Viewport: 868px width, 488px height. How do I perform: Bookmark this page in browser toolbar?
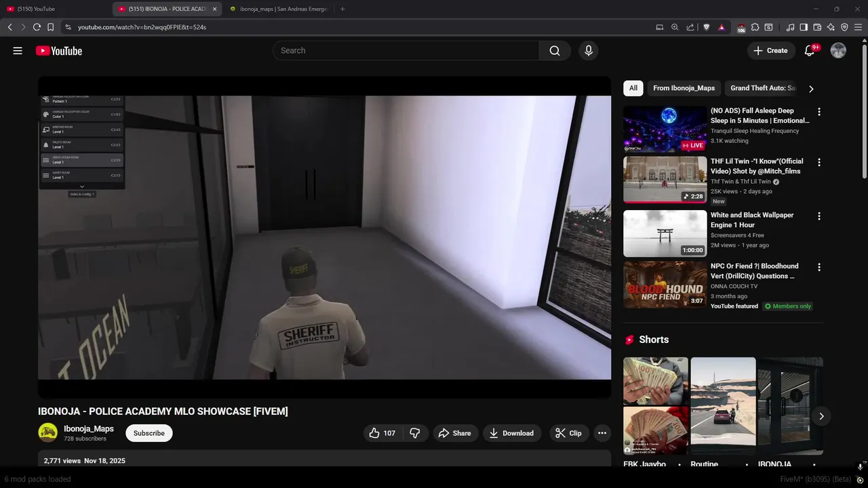click(x=50, y=27)
